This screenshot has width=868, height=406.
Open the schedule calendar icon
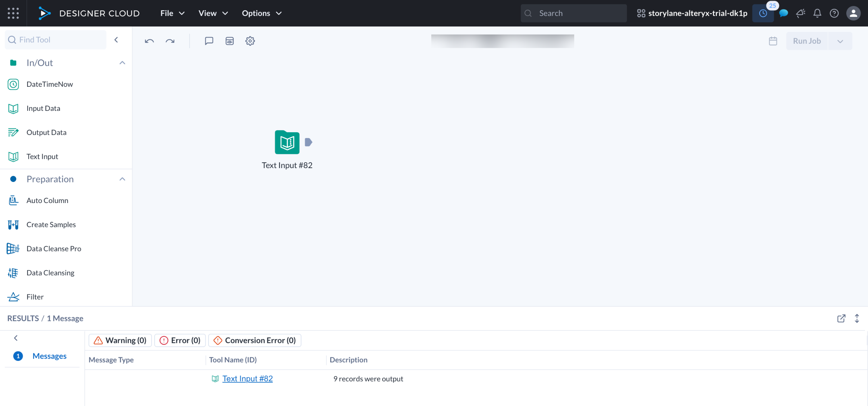point(773,41)
